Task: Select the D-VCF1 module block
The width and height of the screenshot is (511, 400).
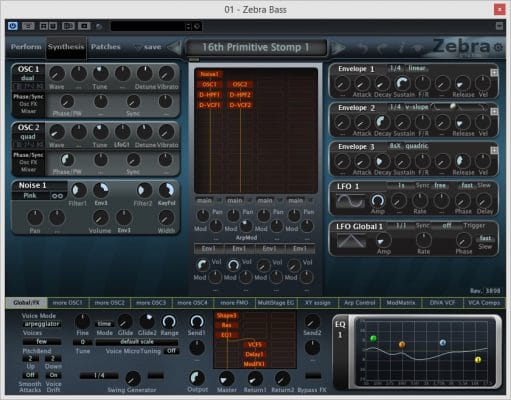Action: [x=209, y=105]
